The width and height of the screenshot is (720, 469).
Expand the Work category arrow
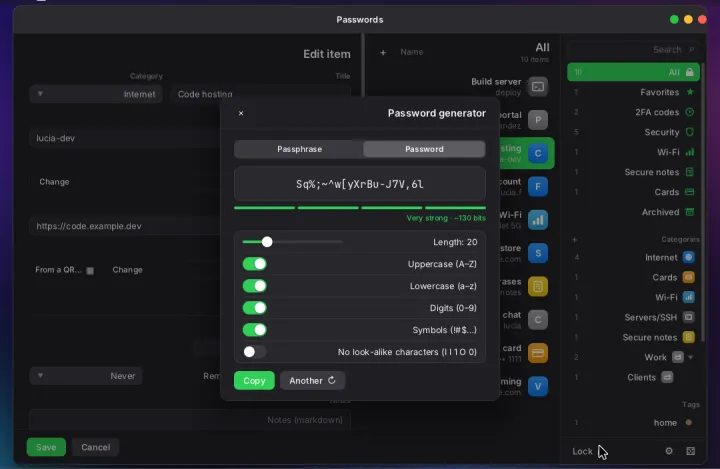[691, 357]
